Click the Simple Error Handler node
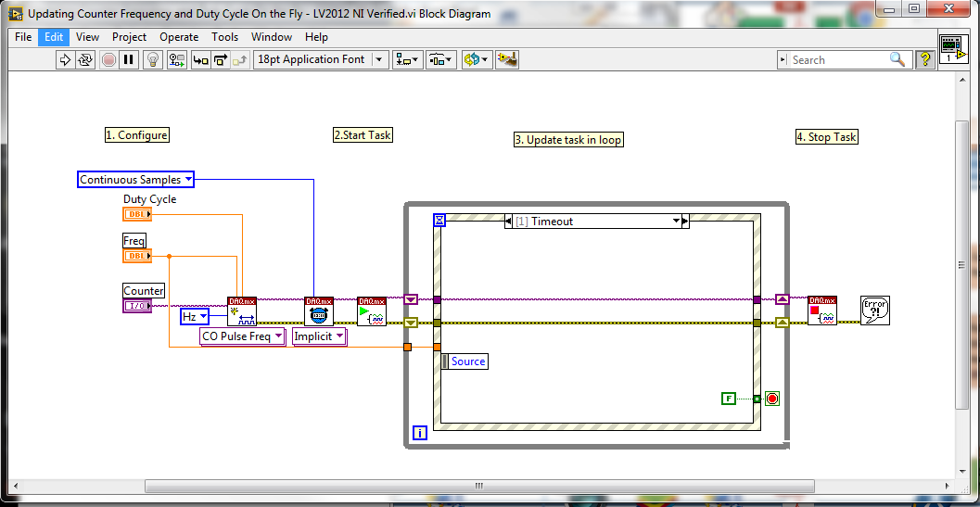The height and width of the screenshot is (507, 980). coord(875,311)
